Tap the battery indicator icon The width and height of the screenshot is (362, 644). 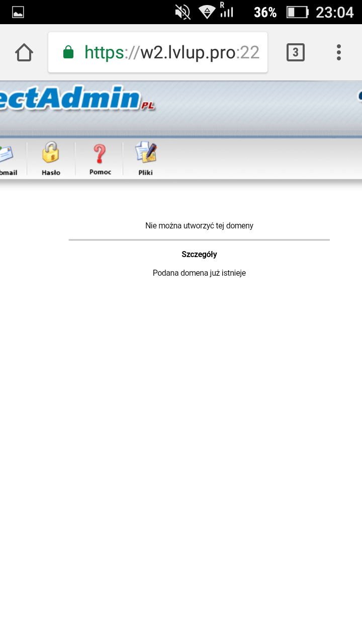297,12
